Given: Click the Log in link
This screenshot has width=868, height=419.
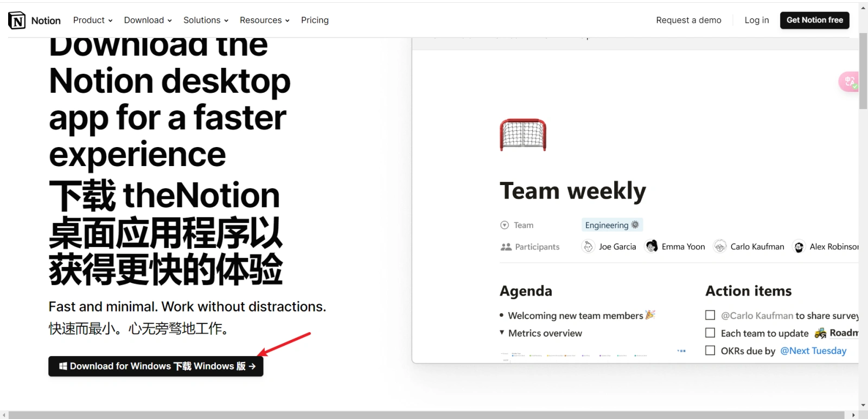Looking at the screenshot, I should [757, 20].
